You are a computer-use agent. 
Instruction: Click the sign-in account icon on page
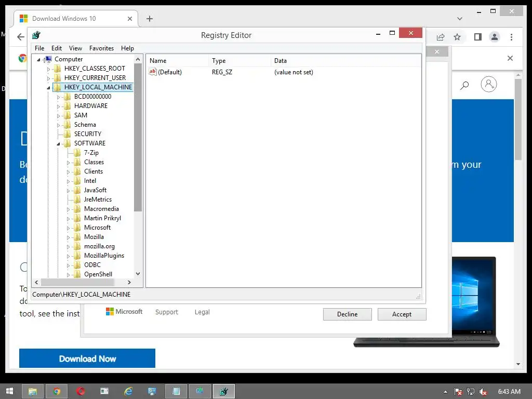488,84
